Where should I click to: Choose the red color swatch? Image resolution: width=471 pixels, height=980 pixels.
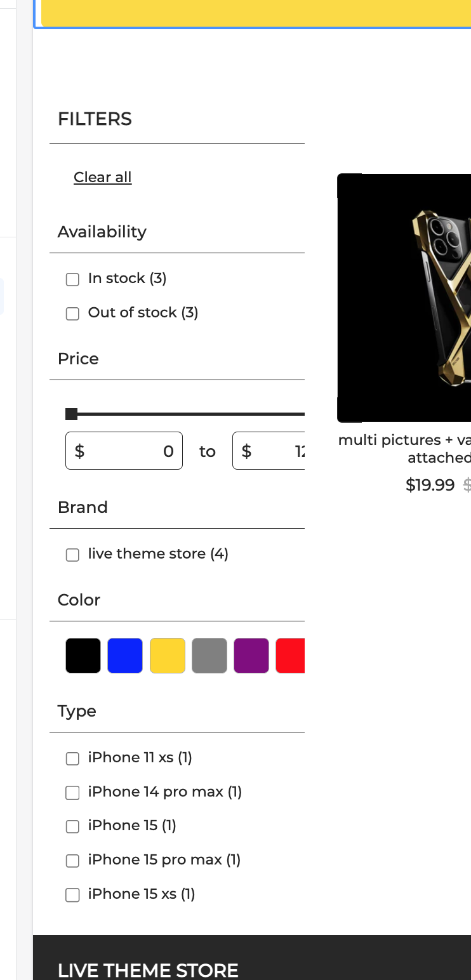point(291,656)
